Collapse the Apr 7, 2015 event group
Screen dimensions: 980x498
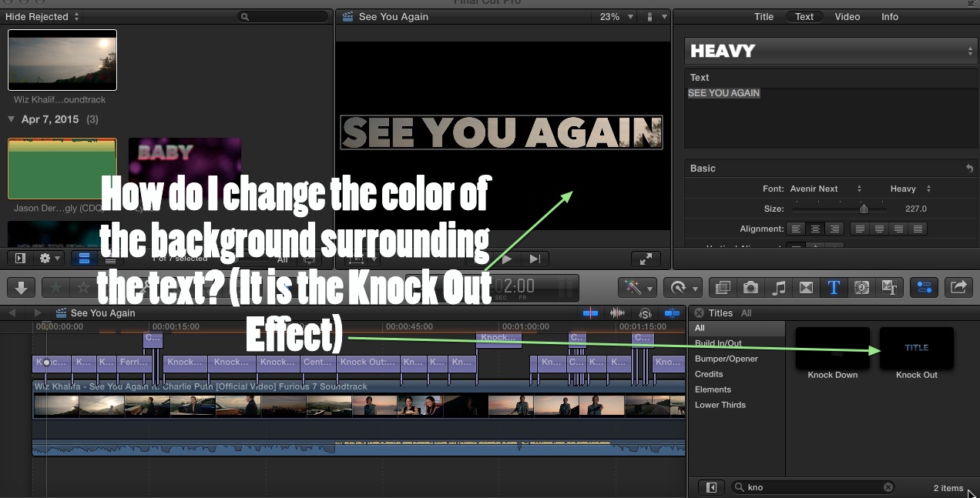(x=12, y=119)
